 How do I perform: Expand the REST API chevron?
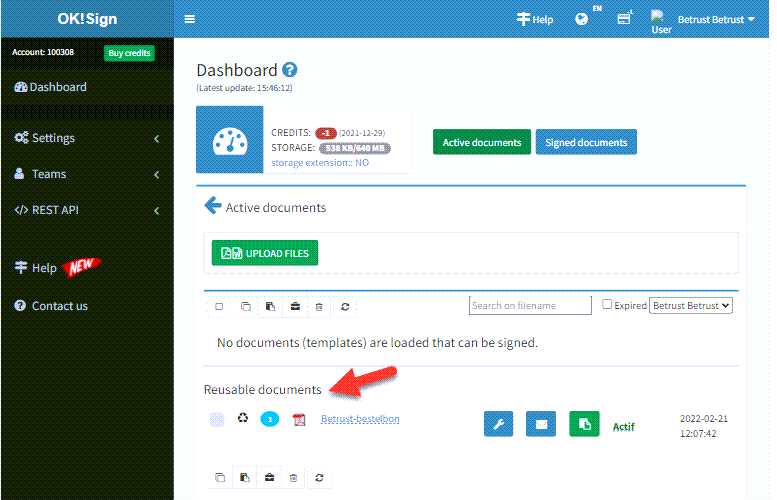pyautogui.click(x=157, y=211)
